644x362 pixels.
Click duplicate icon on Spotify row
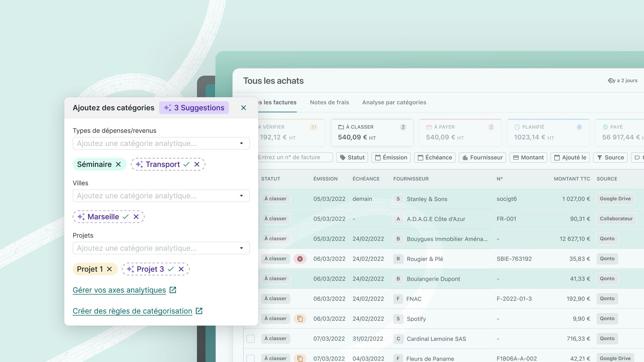[x=300, y=319]
